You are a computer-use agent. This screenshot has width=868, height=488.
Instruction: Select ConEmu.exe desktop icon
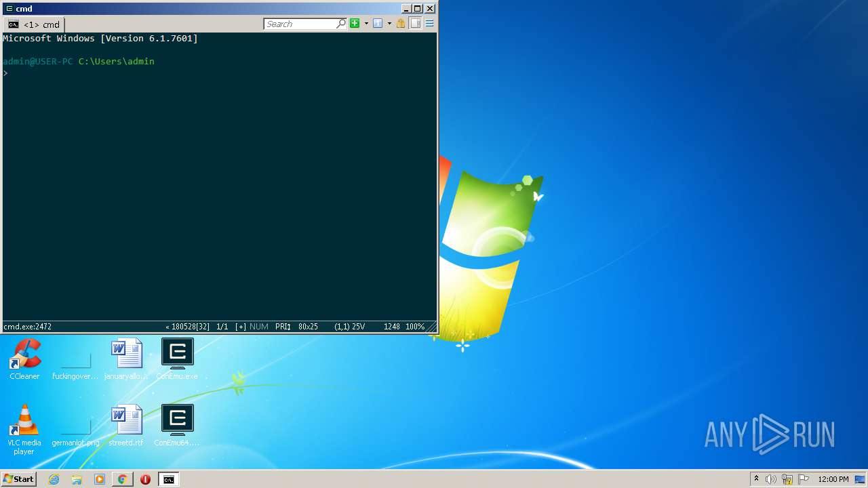(177, 360)
